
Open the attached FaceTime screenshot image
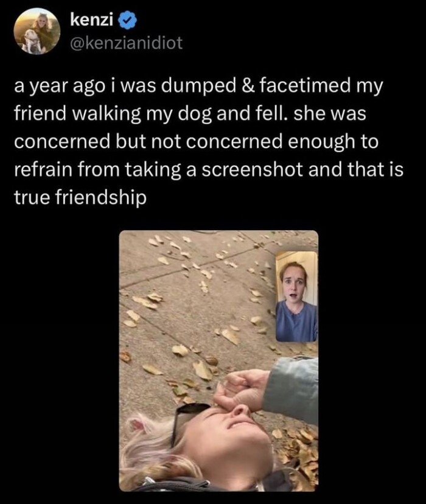point(218,360)
